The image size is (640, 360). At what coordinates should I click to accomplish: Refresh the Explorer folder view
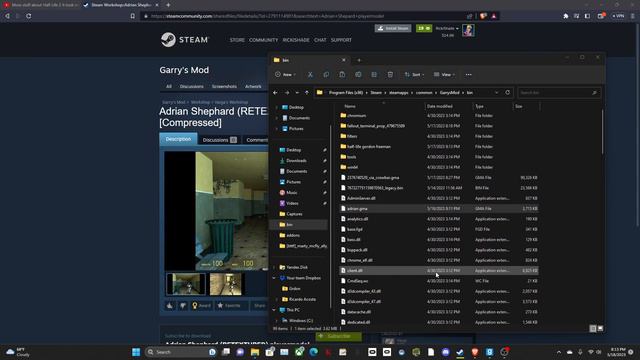pyautogui.click(x=507, y=93)
